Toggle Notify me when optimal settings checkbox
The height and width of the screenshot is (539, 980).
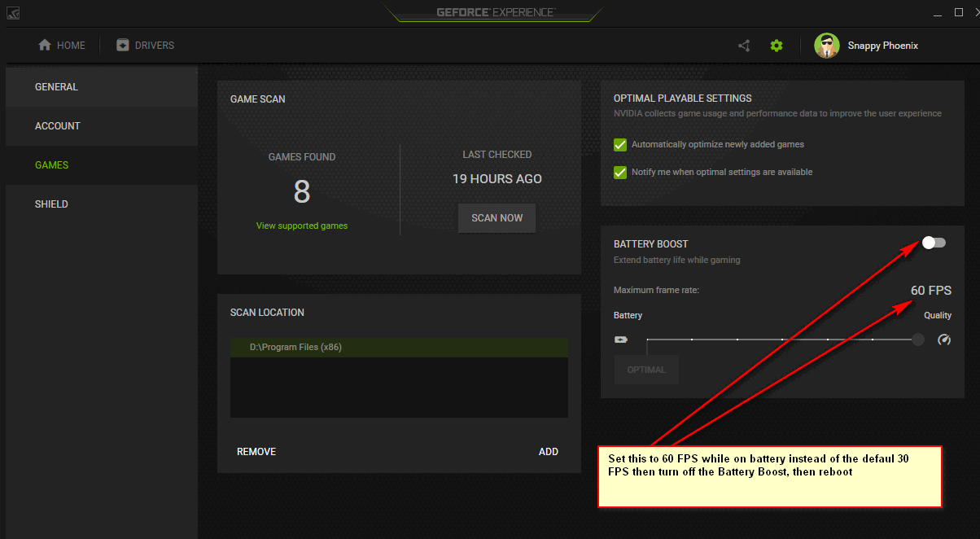coord(620,173)
